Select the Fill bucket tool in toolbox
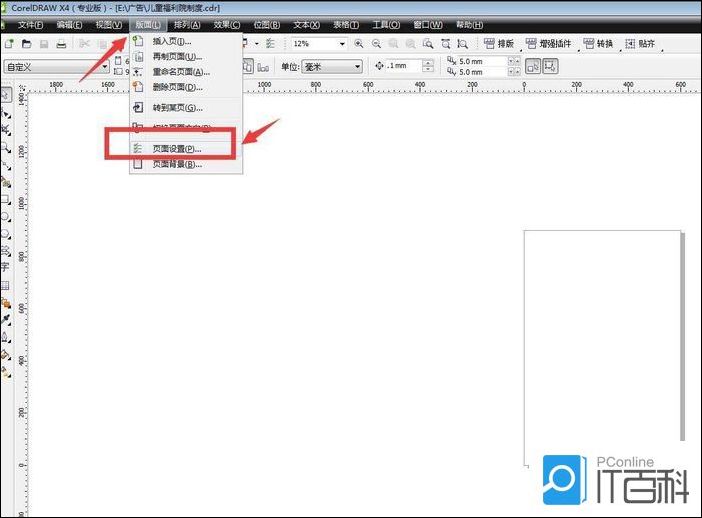Screen dimensions: 702x518 (6, 354)
